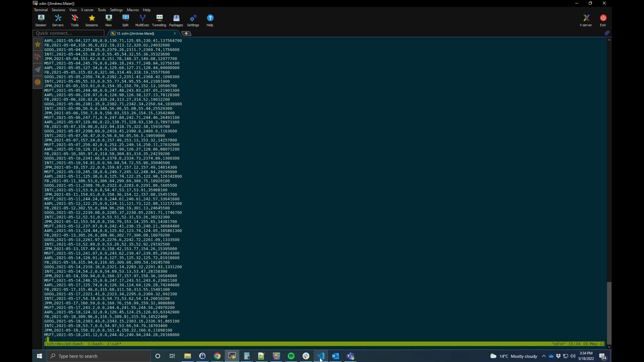
Task: Launch the MultiExec mode icon
Action: [x=142, y=20]
